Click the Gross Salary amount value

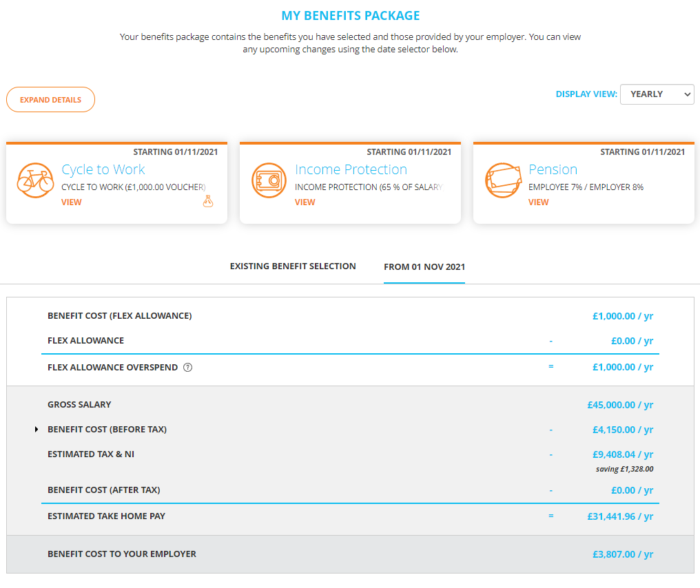pyautogui.click(x=620, y=405)
